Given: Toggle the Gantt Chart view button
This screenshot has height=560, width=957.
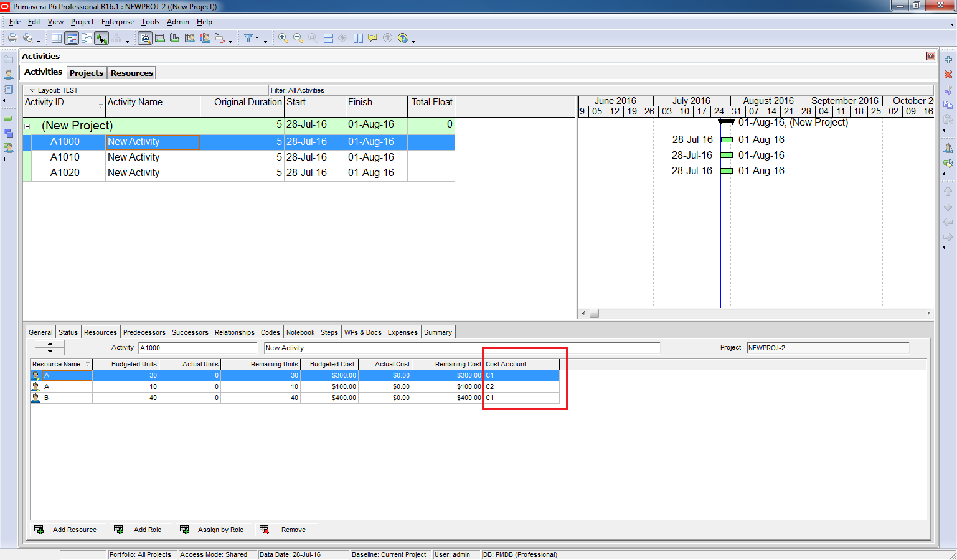Looking at the screenshot, I should pyautogui.click(x=72, y=38).
